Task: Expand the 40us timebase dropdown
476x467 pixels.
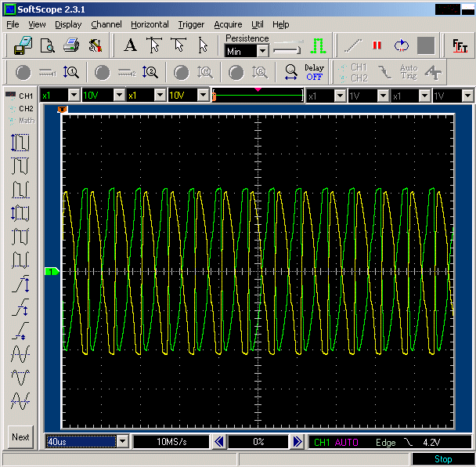Action: (x=122, y=441)
